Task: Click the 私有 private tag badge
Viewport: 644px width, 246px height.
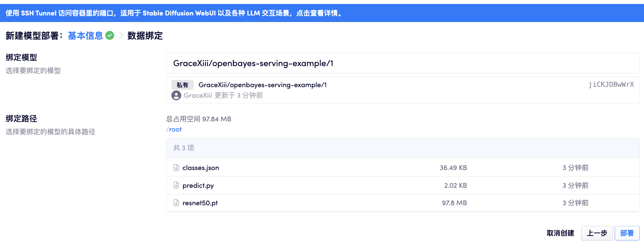Action: (183, 85)
